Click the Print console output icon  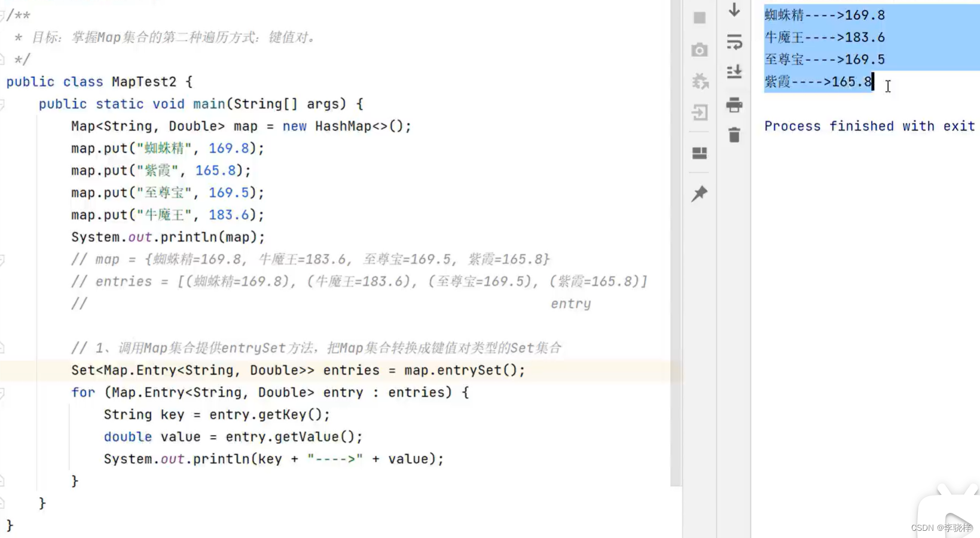(x=734, y=105)
